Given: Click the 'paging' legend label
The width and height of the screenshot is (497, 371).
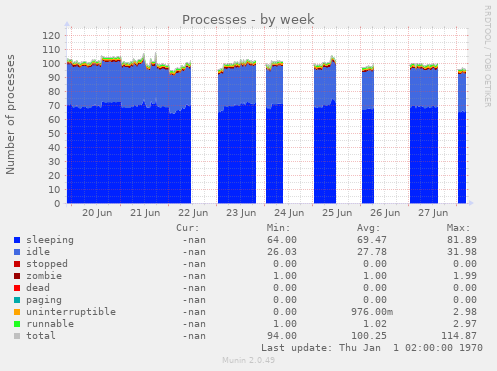Looking at the screenshot, I should [x=44, y=300].
